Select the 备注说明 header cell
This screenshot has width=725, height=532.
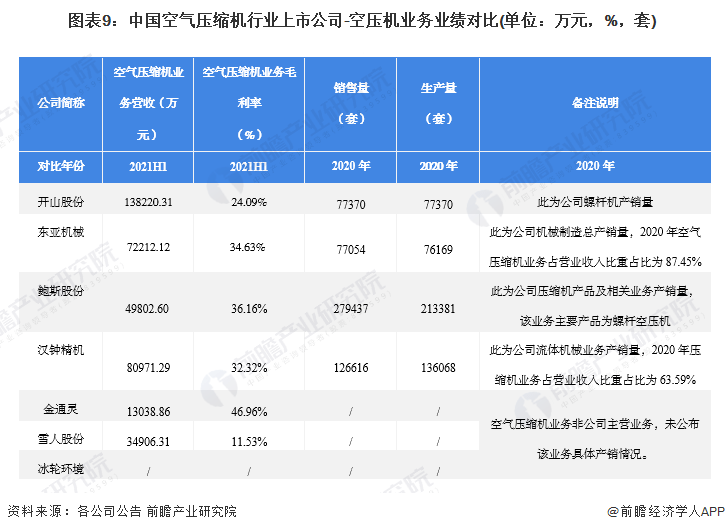tap(595, 103)
